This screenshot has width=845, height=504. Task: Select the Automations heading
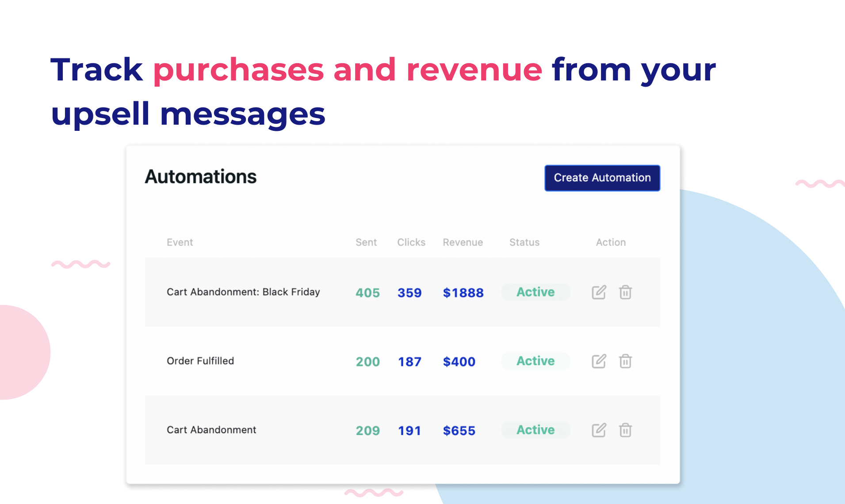(201, 176)
